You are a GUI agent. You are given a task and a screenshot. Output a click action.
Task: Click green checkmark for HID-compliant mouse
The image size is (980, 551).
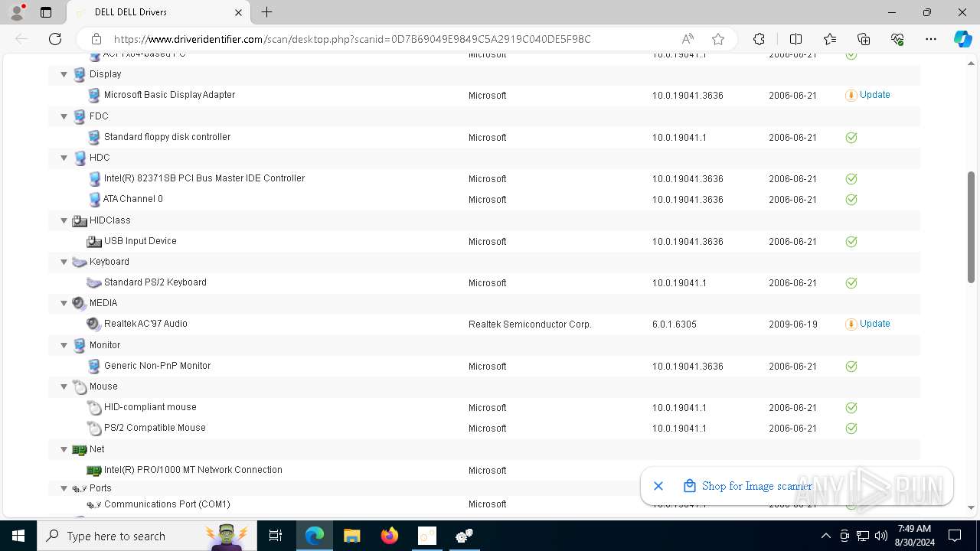point(851,408)
